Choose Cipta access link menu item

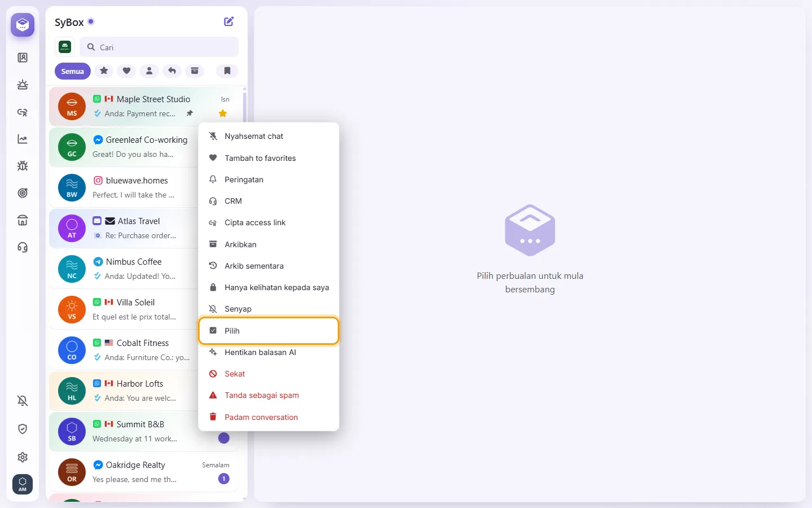[x=269, y=222]
